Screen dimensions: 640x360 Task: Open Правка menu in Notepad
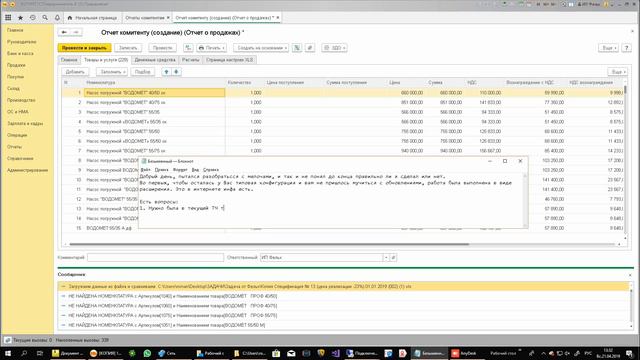pos(161,169)
